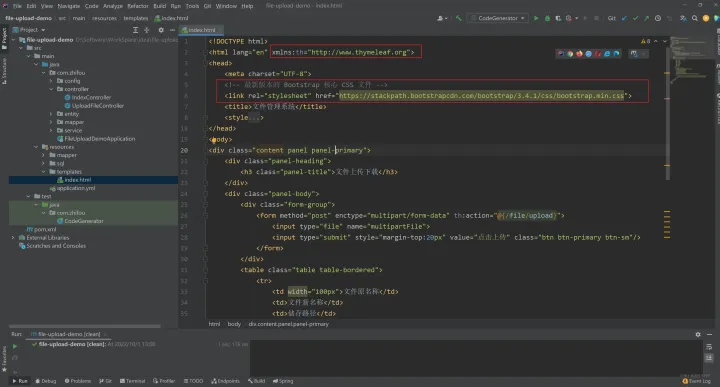This screenshot has width=720, height=387.
Task: Click the Git update project arrow
Action: [624, 18]
